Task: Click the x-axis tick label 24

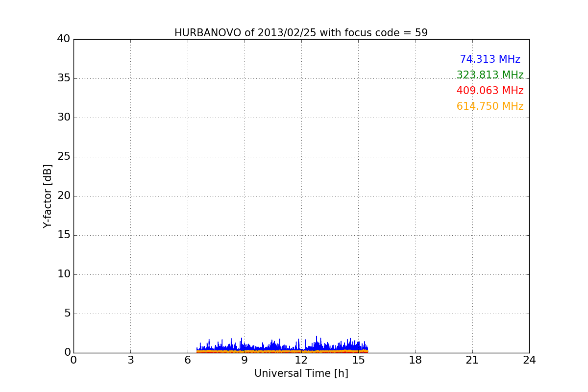Action: (529, 360)
